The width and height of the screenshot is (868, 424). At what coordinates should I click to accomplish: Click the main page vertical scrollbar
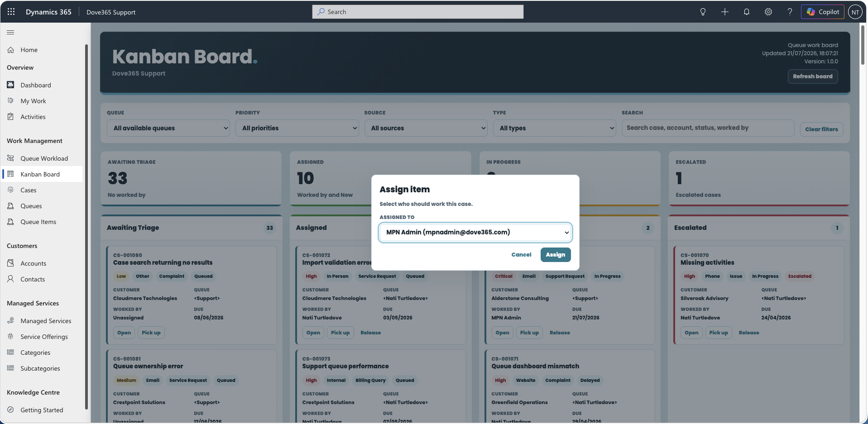pos(863,45)
